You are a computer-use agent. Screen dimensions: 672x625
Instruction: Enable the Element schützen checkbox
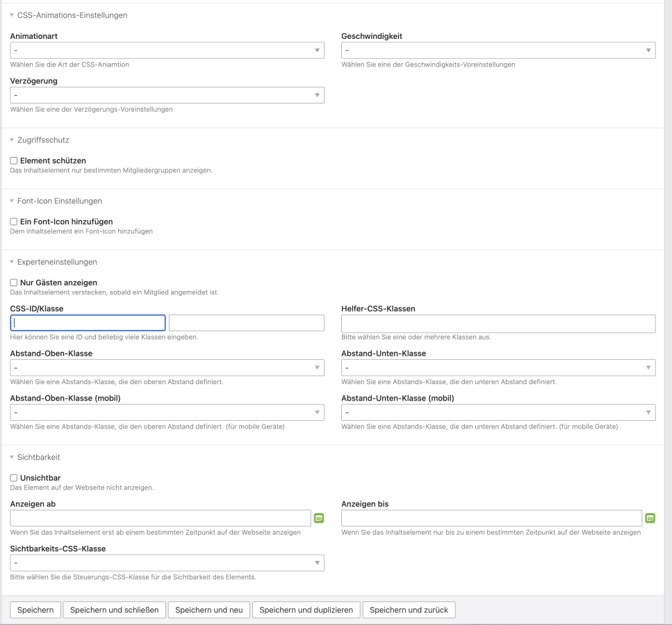14,161
